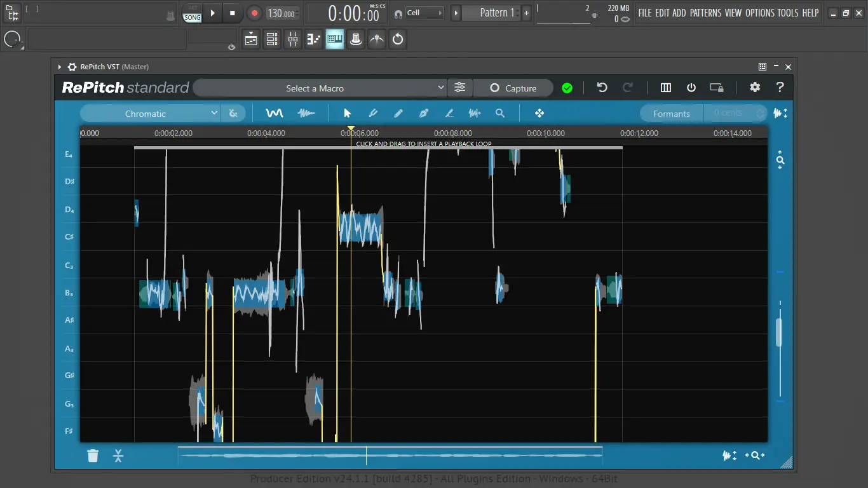Click the RePitch undo arrow
868x488 pixels.
[602, 88]
